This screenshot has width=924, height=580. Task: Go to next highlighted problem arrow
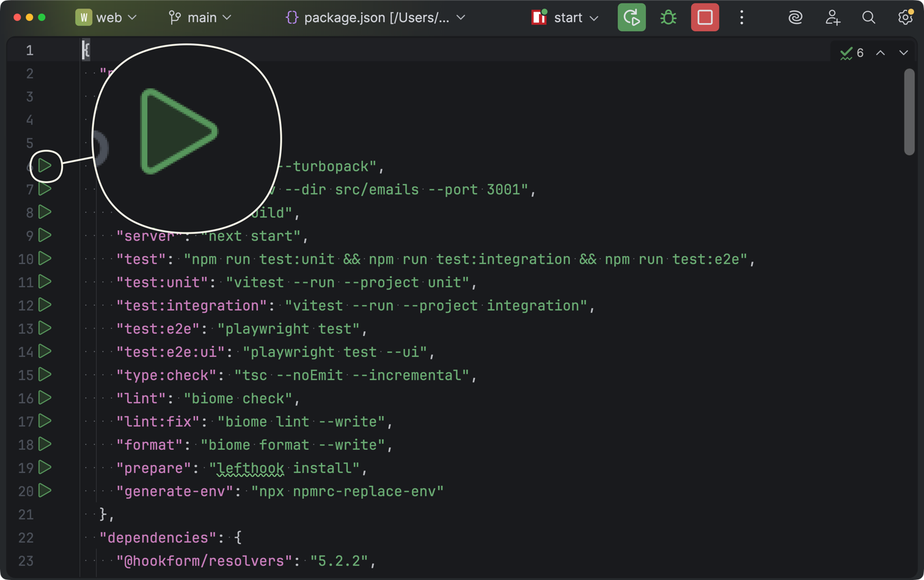(x=903, y=53)
